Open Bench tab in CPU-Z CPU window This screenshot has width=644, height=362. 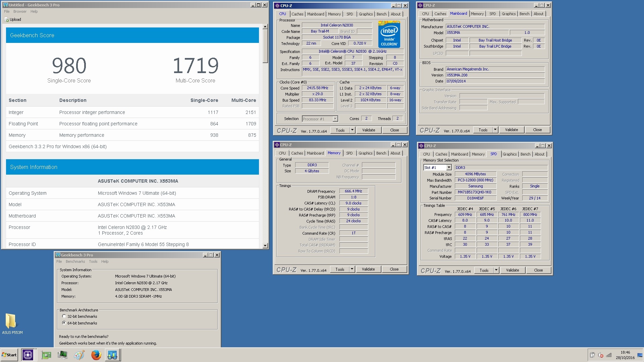tap(381, 14)
